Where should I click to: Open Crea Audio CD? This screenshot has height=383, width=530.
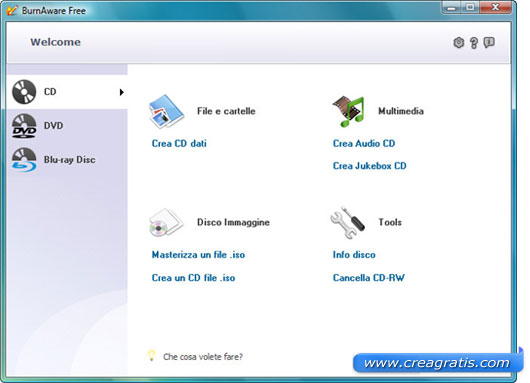pos(364,143)
